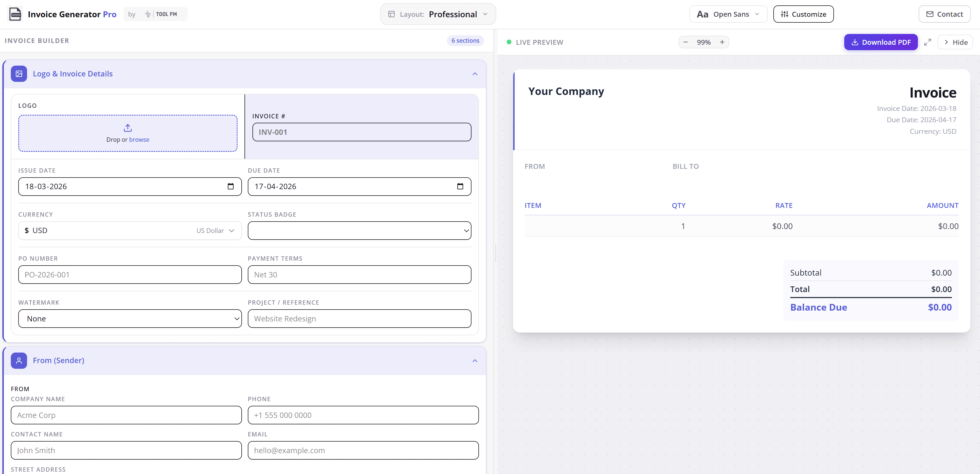This screenshot has height=474, width=980.
Task: Click the image icon on Logo & Invoice Details
Action: click(19, 74)
